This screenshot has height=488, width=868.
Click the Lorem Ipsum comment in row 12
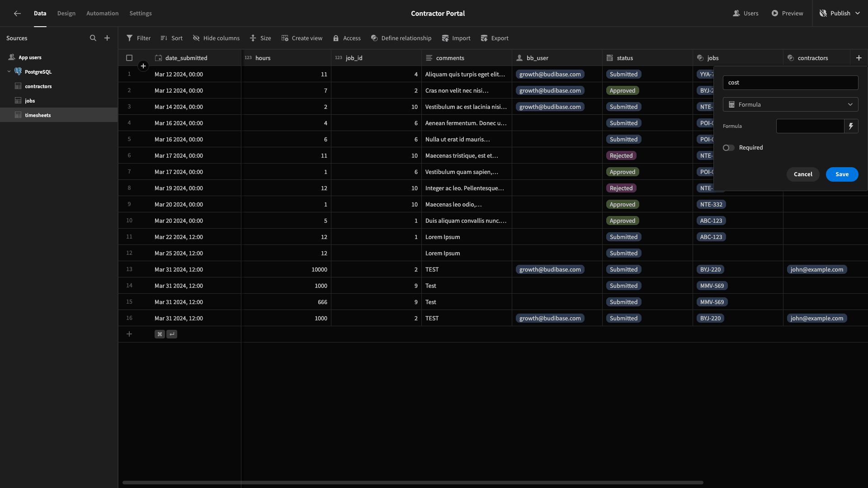coord(443,253)
